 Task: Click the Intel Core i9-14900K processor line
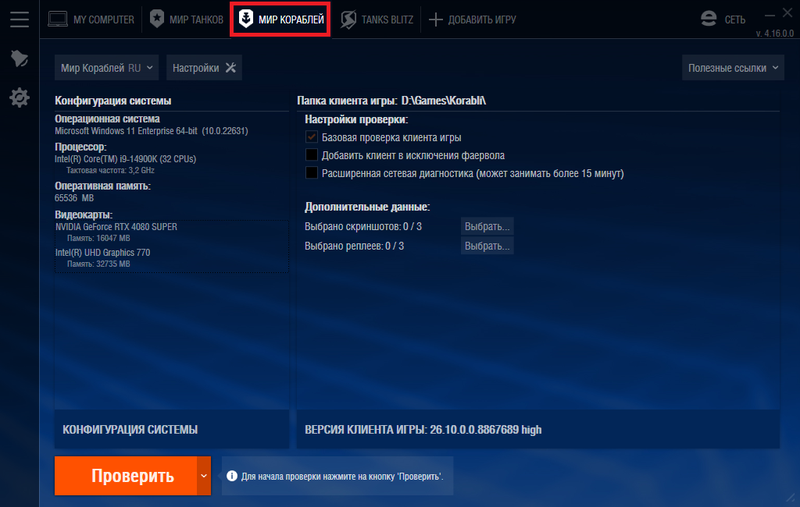[x=125, y=159]
